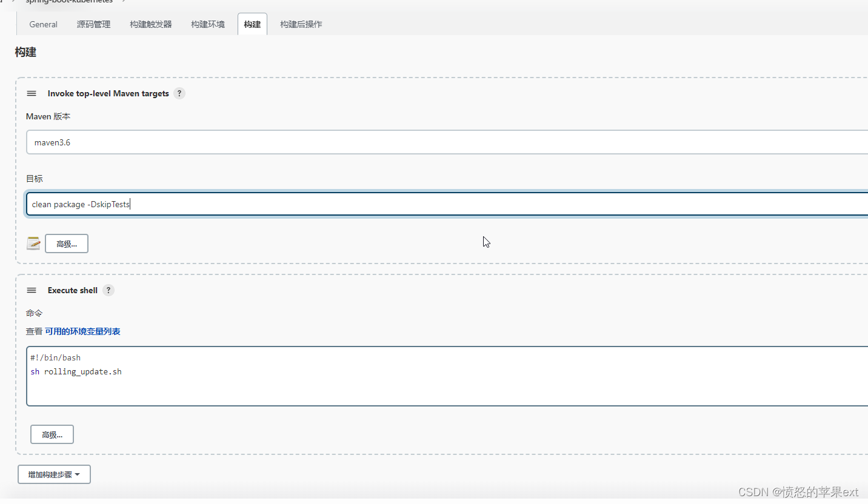The height and width of the screenshot is (504, 868).
Task: Click the '命令' label
Action: (x=35, y=313)
